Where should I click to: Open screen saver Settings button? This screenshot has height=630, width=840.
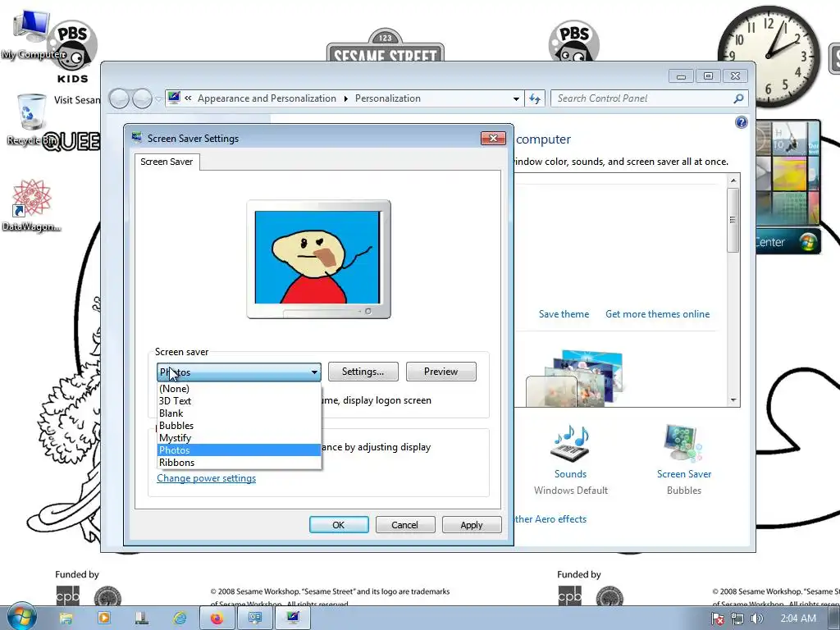click(x=363, y=372)
